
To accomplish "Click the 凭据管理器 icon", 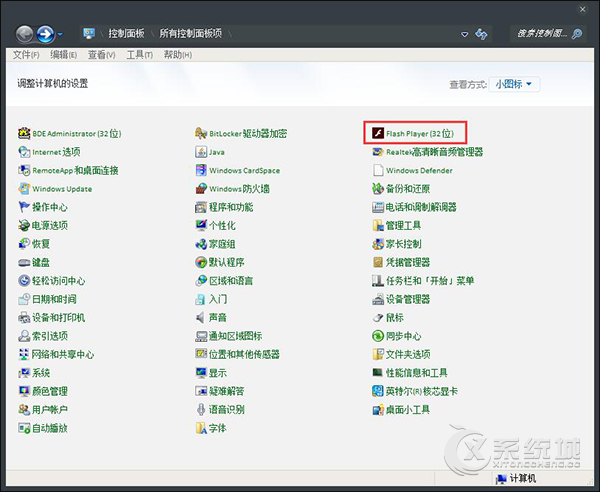I will coord(378,262).
